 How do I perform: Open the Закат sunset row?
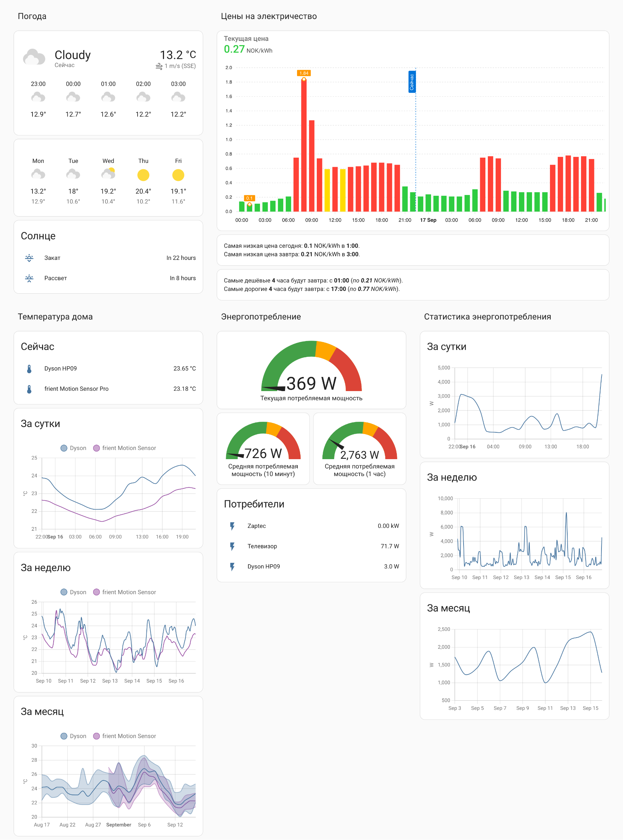click(x=108, y=258)
